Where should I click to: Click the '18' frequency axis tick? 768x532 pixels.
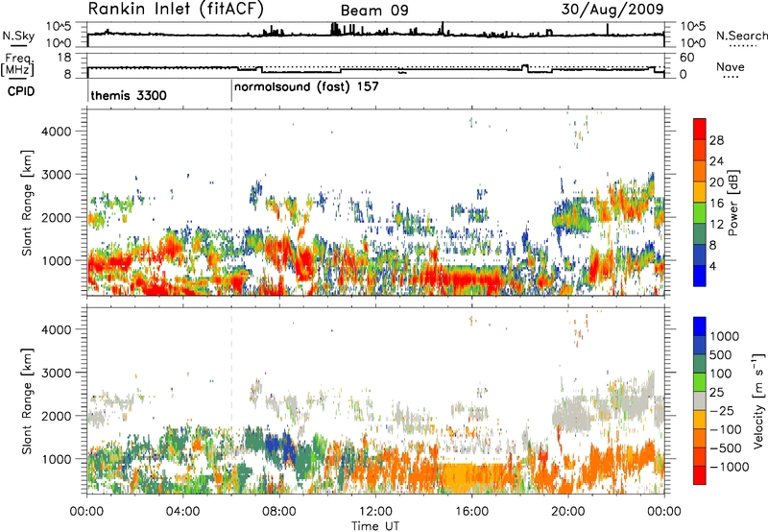[x=64, y=58]
